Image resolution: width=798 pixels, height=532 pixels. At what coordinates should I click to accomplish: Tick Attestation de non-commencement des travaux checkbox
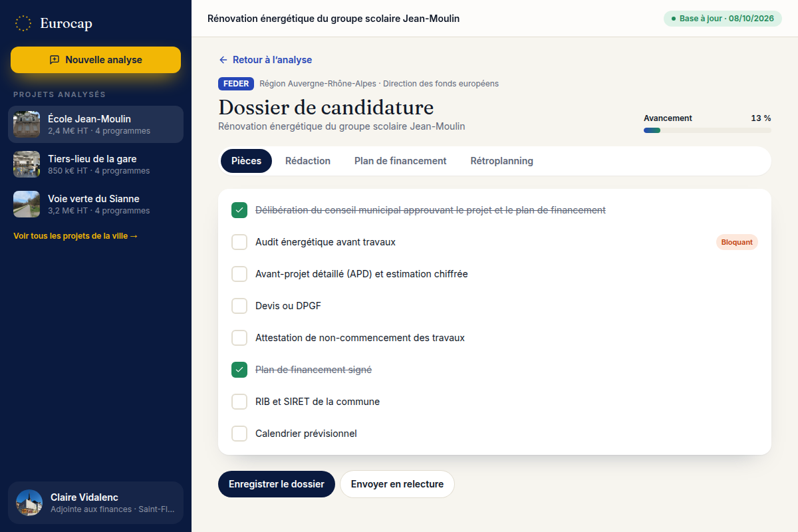(239, 338)
